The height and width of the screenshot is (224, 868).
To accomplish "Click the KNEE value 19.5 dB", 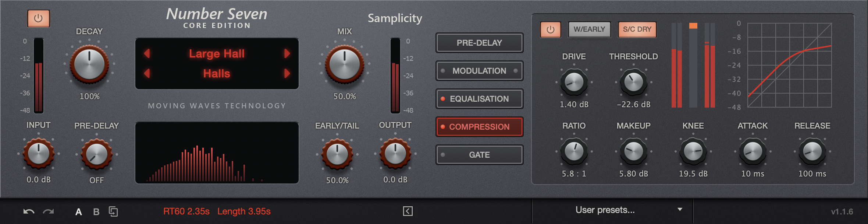I will [693, 174].
